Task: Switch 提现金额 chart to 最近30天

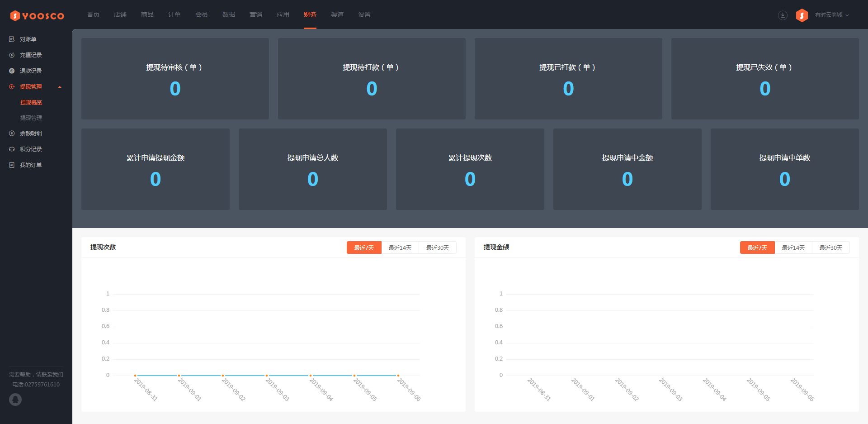Action: pos(831,248)
